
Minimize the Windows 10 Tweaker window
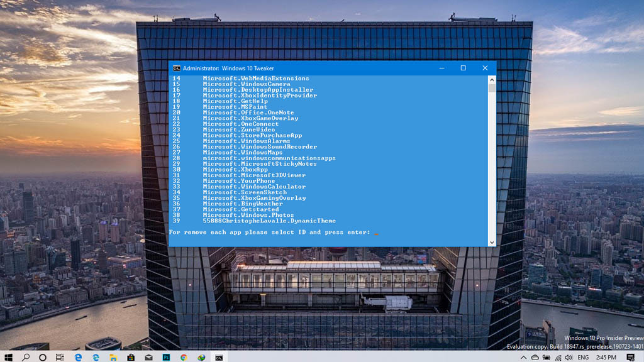click(x=442, y=68)
